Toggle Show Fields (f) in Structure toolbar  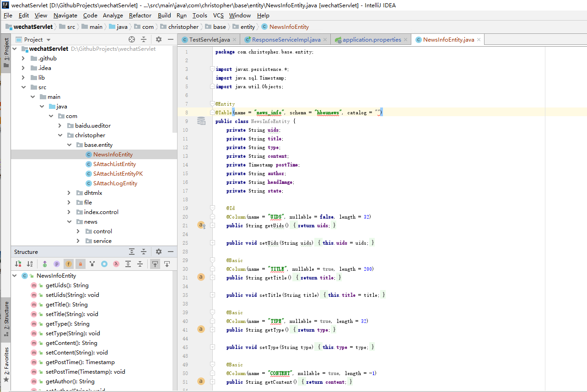click(68, 264)
